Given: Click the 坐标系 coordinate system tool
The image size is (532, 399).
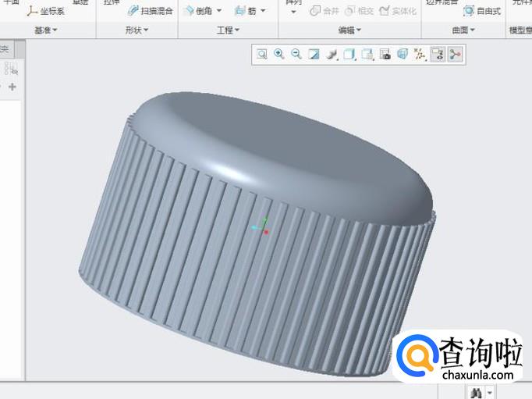Looking at the screenshot, I should point(46,12).
